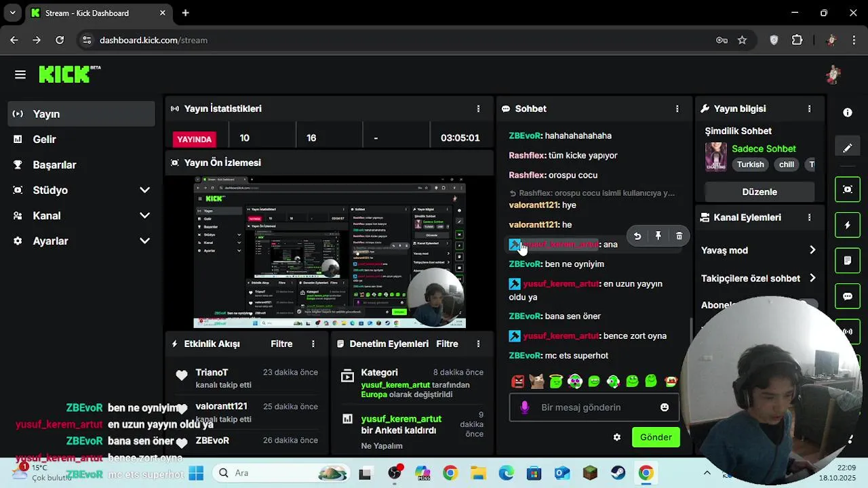Image resolution: width=868 pixels, height=488 pixels.
Task: Insert the angry red face emote
Action: click(518, 382)
